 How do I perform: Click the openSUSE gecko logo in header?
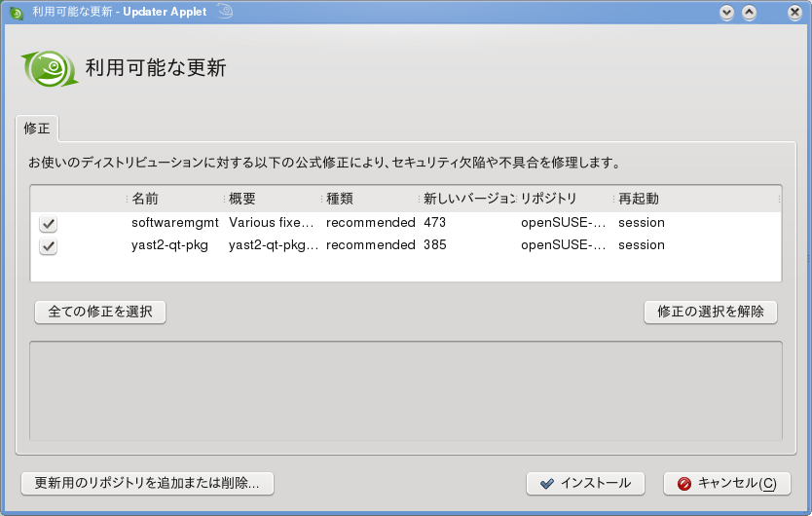(50, 68)
